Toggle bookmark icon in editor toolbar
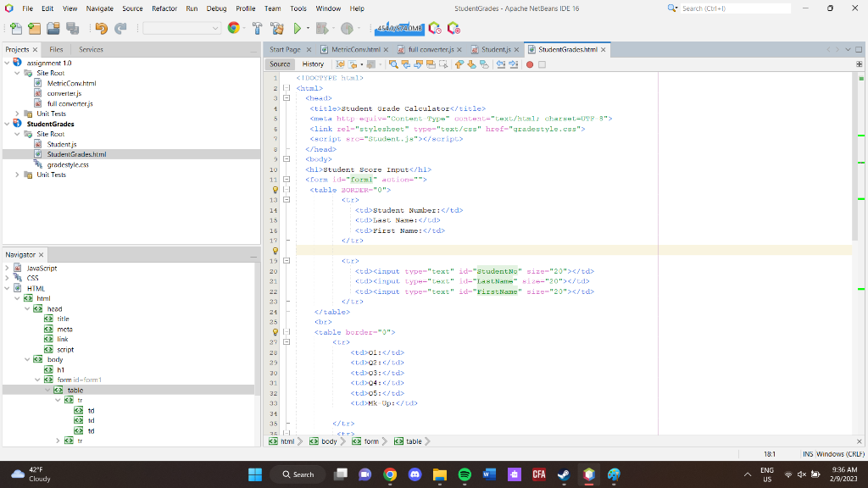The height and width of the screenshot is (488, 868). click(x=485, y=64)
